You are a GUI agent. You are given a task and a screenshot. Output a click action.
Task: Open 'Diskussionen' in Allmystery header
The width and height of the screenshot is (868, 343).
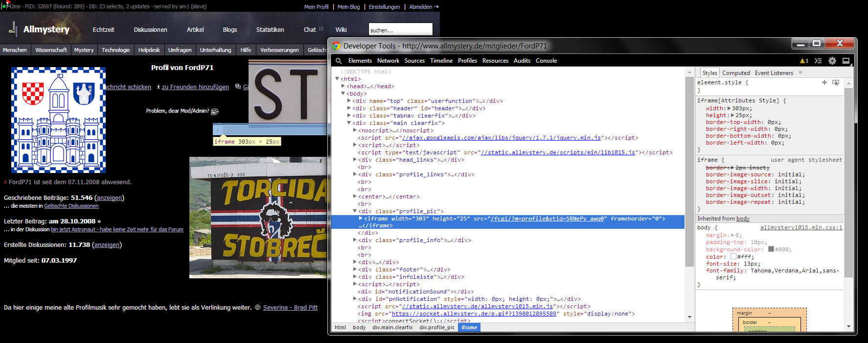point(150,30)
